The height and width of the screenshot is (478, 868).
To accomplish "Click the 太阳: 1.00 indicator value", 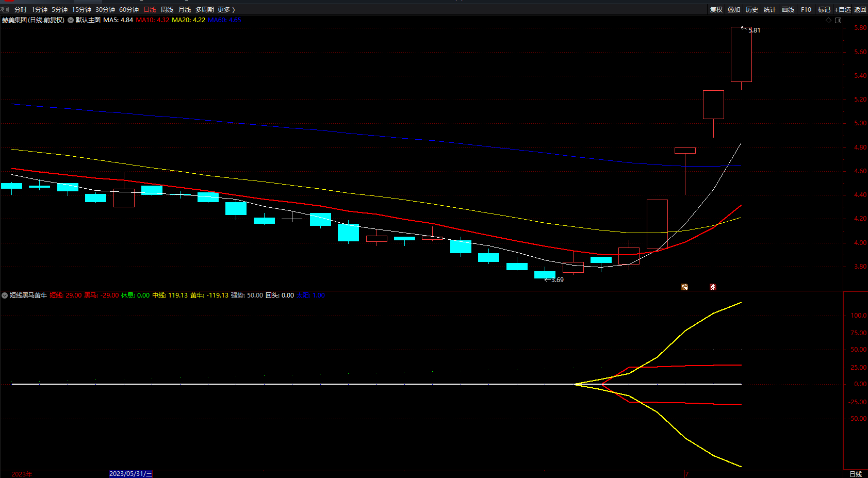I will point(311,295).
